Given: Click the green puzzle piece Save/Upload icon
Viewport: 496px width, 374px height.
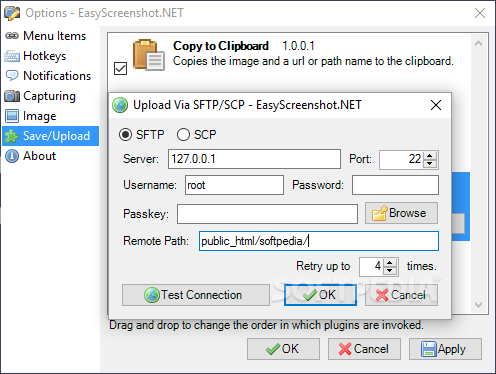Looking at the screenshot, I should [12, 136].
